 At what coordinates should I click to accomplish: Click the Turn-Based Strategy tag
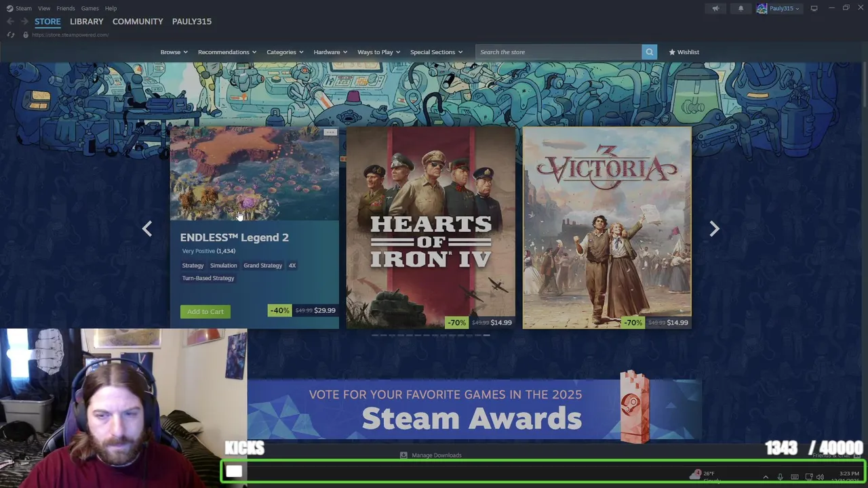coord(208,279)
